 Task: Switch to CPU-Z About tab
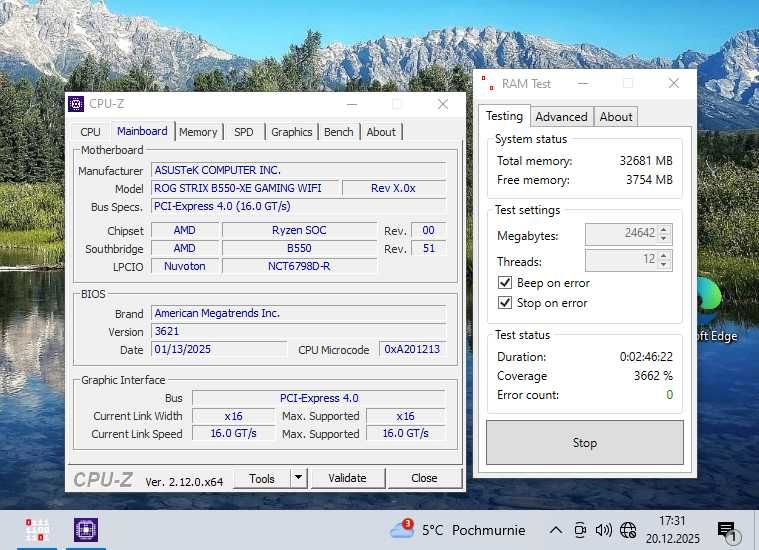[x=381, y=132]
